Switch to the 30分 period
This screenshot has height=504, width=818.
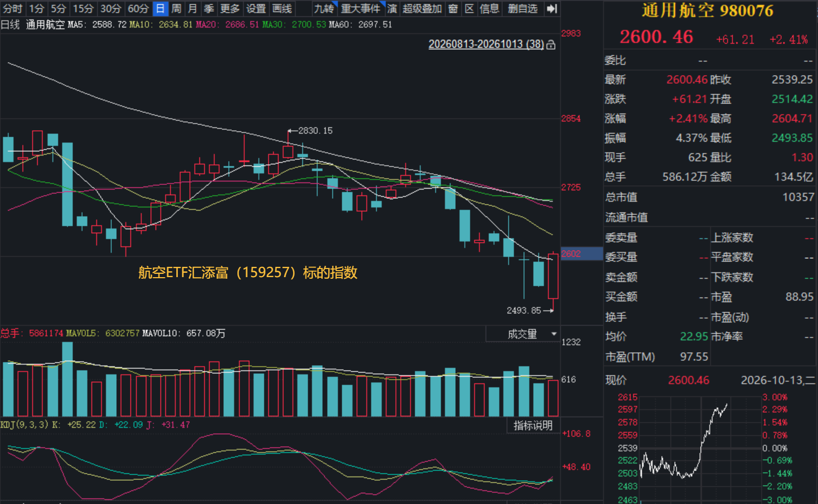(x=111, y=9)
